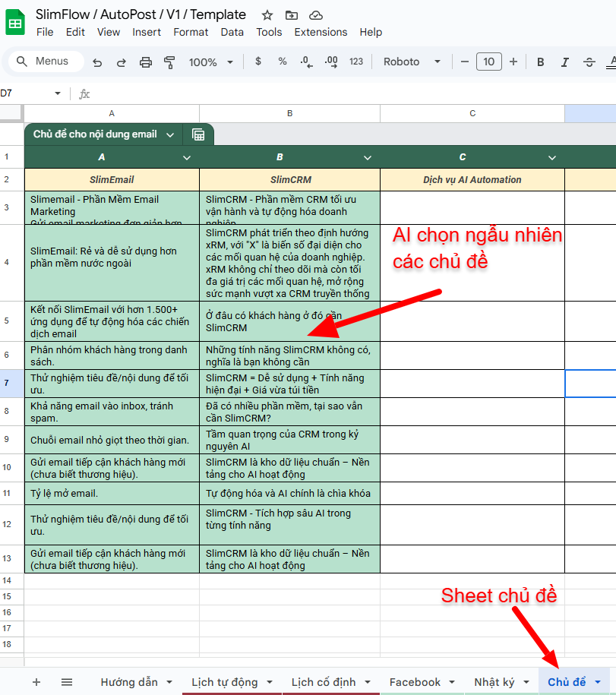616x695 pixels.
Task: Click the undo arrow icon
Action: [97, 62]
